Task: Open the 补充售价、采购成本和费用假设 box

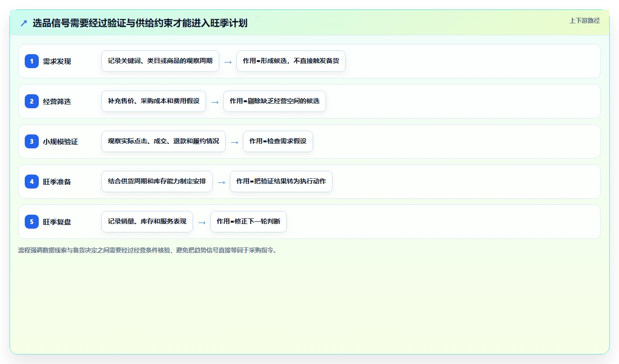Action: [x=154, y=101]
